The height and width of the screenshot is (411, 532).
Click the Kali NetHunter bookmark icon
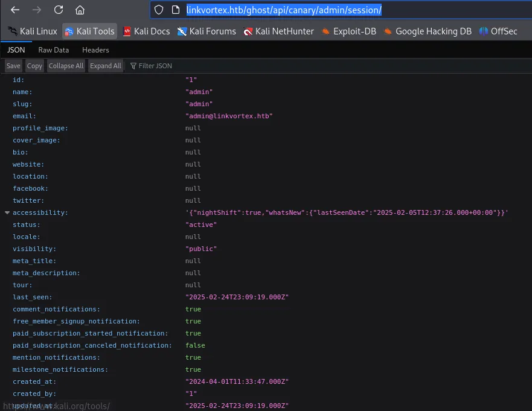click(248, 31)
